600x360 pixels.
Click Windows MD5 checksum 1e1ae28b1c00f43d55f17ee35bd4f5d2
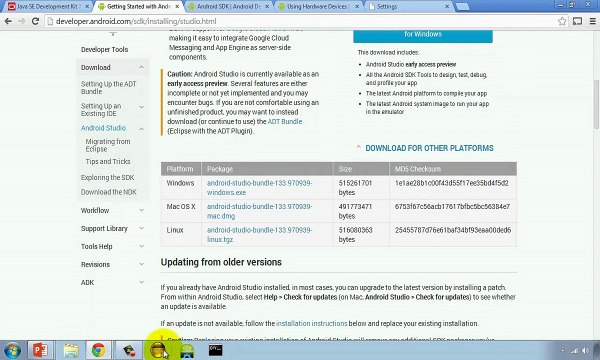click(452, 183)
